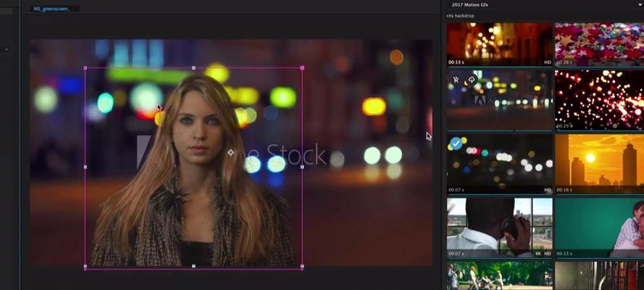
Task: Click the left-middle handle of the bounding box
Action: pos(85,167)
